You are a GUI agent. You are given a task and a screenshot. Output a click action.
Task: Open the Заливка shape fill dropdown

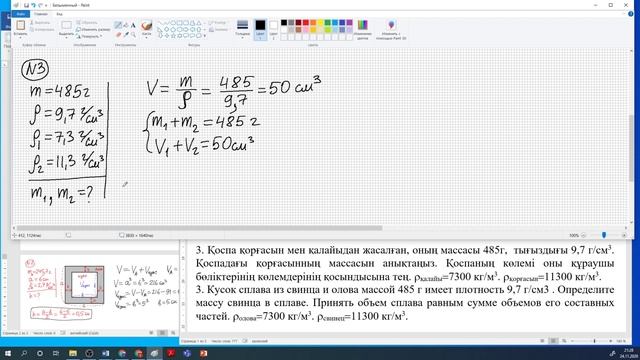(219, 29)
